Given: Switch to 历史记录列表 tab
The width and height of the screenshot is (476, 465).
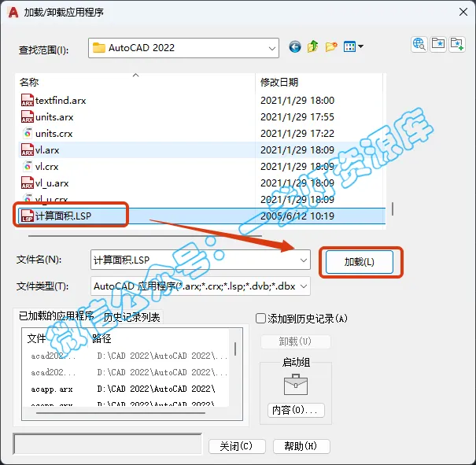Looking at the screenshot, I should (x=131, y=318).
